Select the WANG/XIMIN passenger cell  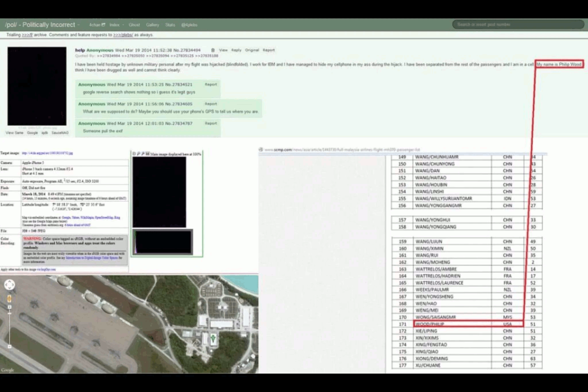coord(452,249)
